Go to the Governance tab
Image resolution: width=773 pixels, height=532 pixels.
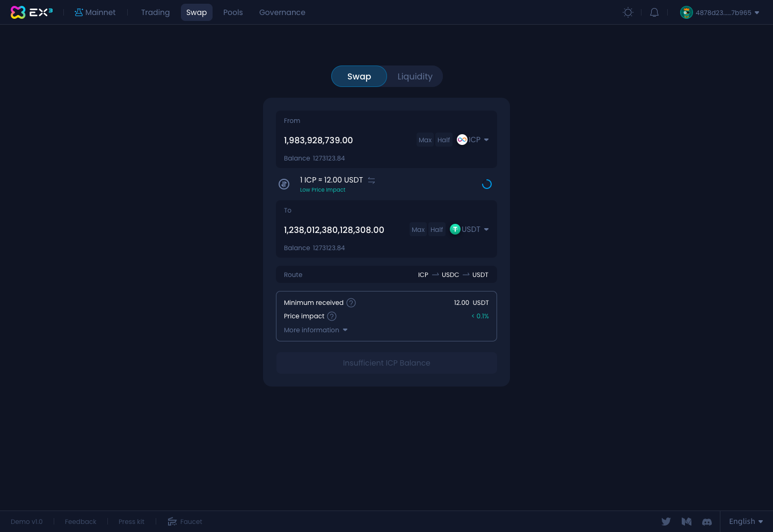(282, 12)
